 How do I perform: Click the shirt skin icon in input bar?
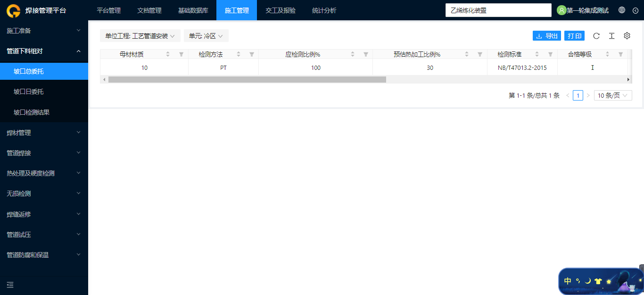coord(598,281)
